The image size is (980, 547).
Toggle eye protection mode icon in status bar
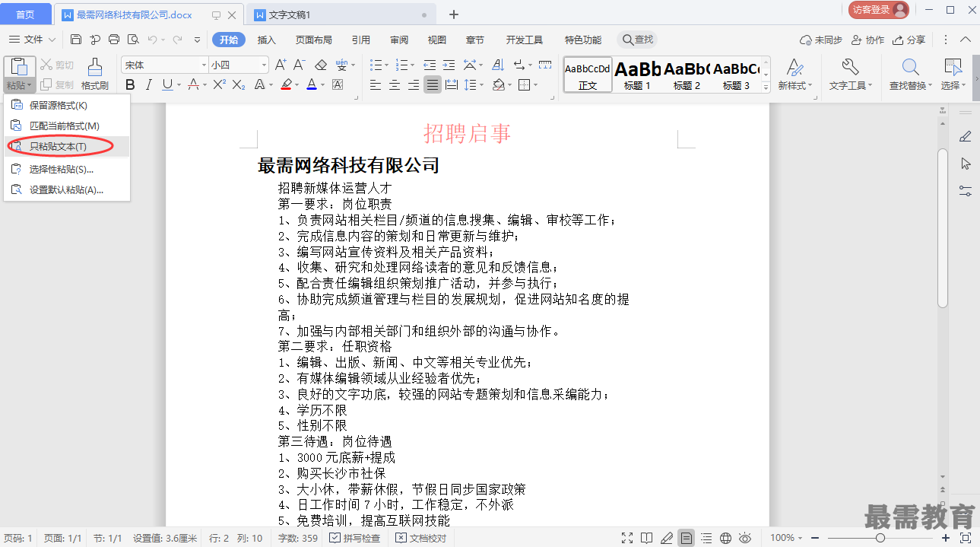point(745,538)
